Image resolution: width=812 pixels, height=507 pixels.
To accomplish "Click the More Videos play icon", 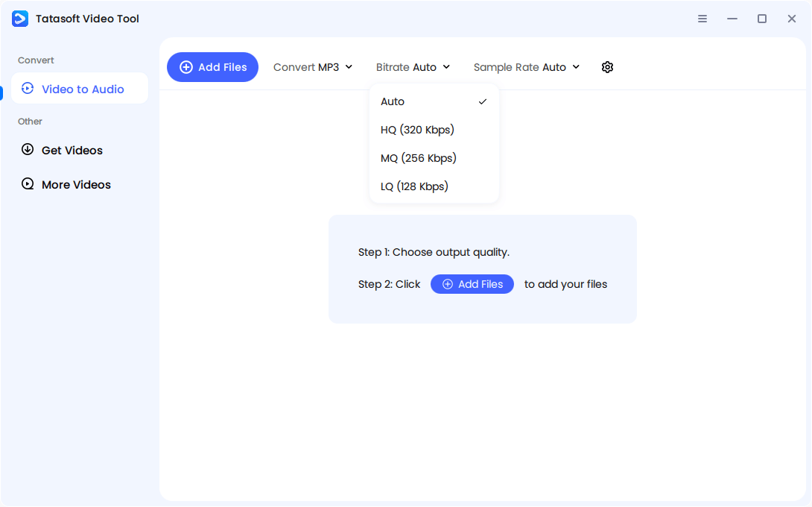I will 28,184.
